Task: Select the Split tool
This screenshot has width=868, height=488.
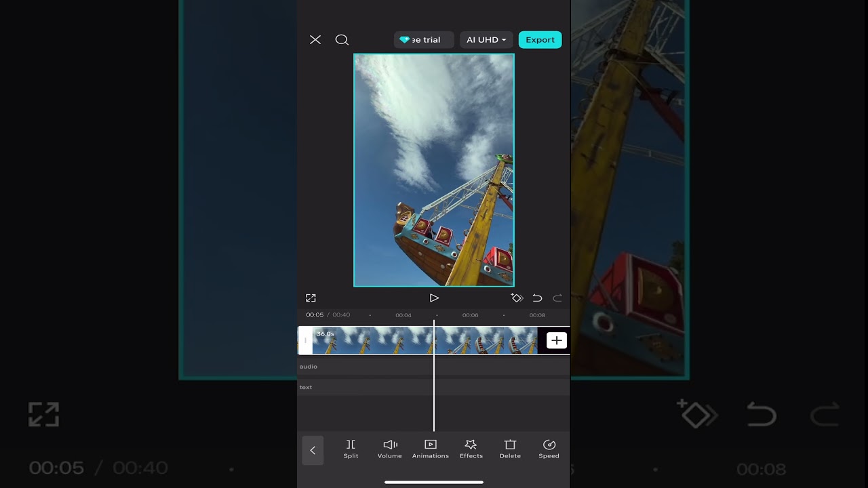Action: [x=351, y=449]
